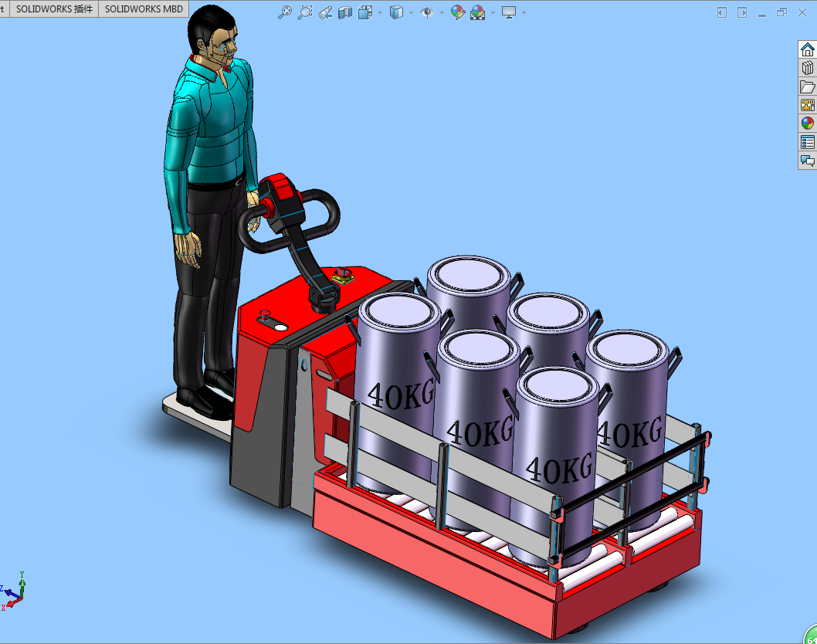Click the XYZ coordinate triad
This screenshot has width=817, height=644.
tap(13, 591)
